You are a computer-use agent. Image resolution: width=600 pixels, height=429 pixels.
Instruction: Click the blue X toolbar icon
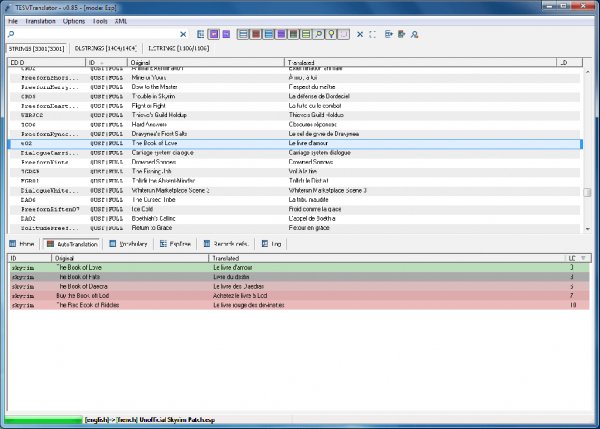[x=360, y=34]
